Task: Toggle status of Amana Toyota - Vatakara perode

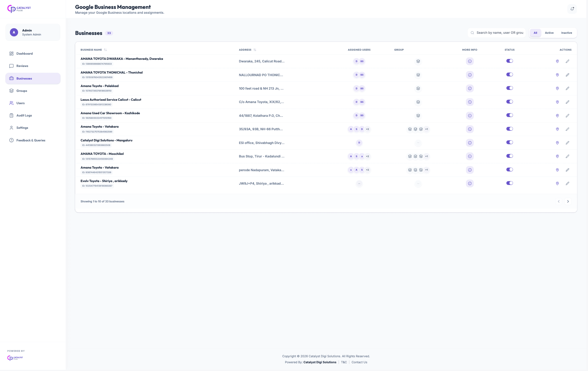Action: [510, 169]
